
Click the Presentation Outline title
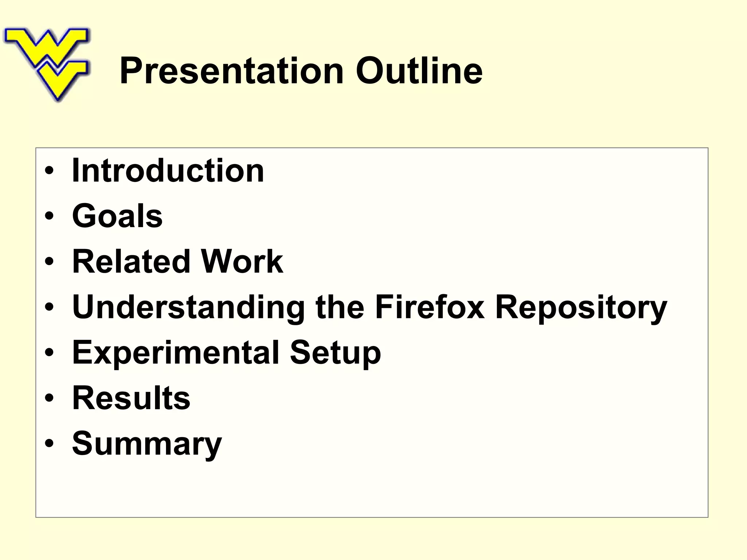coord(301,71)
